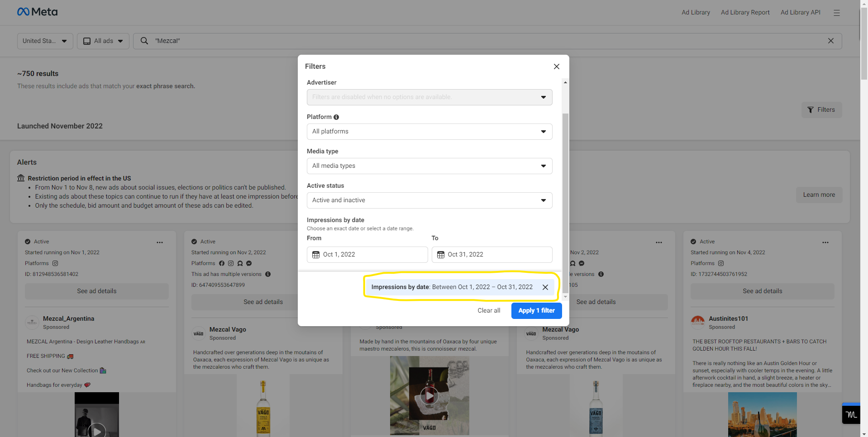Click Clear all in Filters dialog

tap(489, 311)
